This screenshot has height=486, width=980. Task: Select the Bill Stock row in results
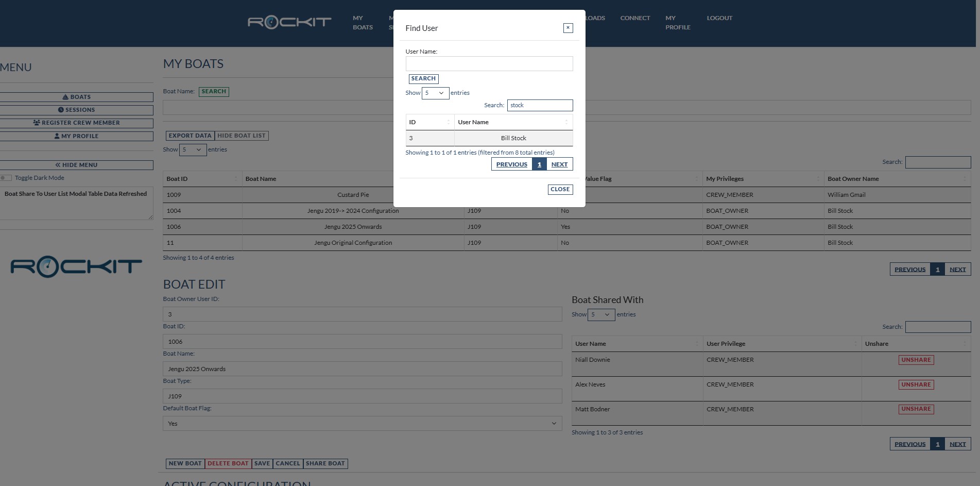click(513, 138)
